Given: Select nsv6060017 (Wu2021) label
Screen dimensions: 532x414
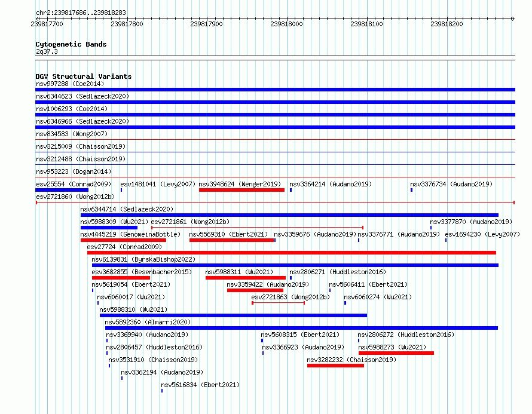Looking at the screenshot, I should click(x=131, y=297).
